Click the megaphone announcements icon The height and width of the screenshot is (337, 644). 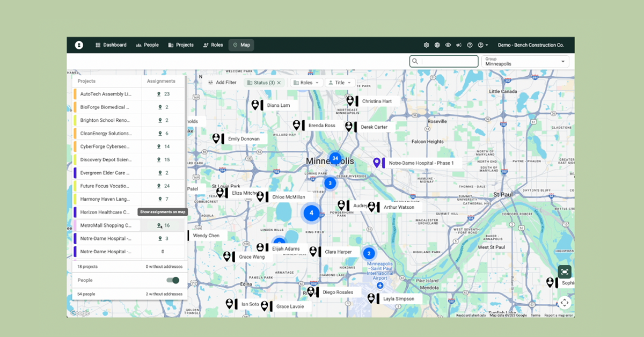coord(459,45)
